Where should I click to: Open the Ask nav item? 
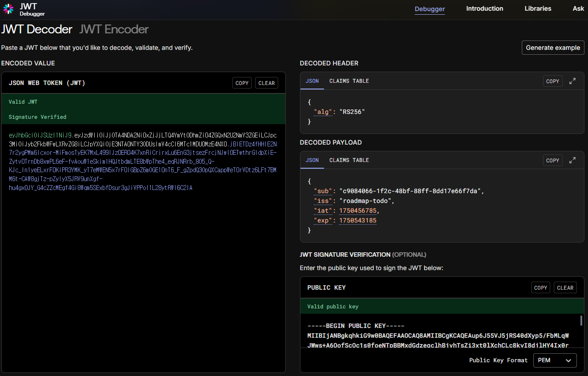point(578,8)
